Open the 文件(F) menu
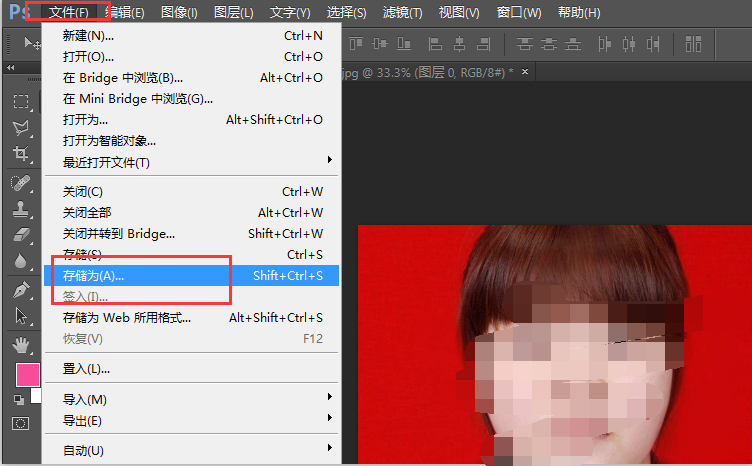Viewport: 752px width, 466px height. (69, 12)
